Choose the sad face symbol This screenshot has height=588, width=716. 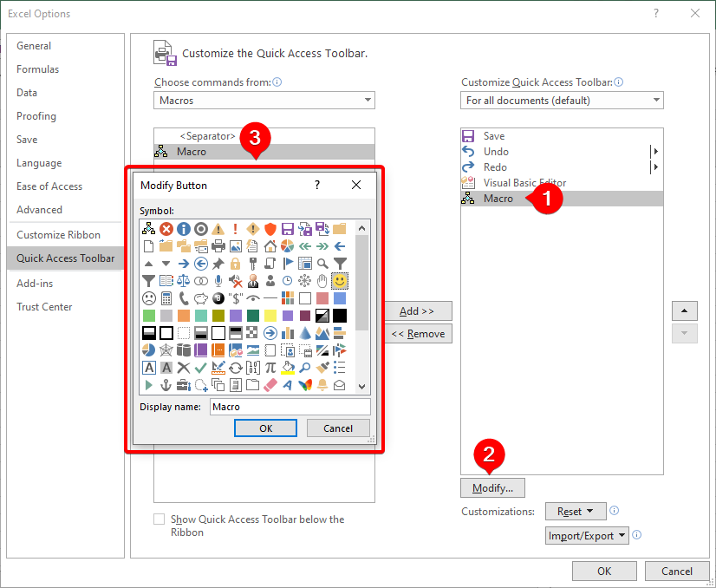tap(149, 297)
